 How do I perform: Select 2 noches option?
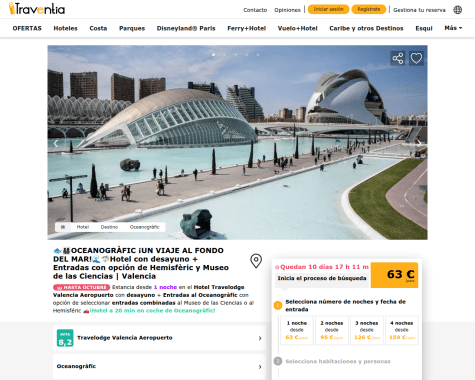pyautogui.click(x=332, y=330)
